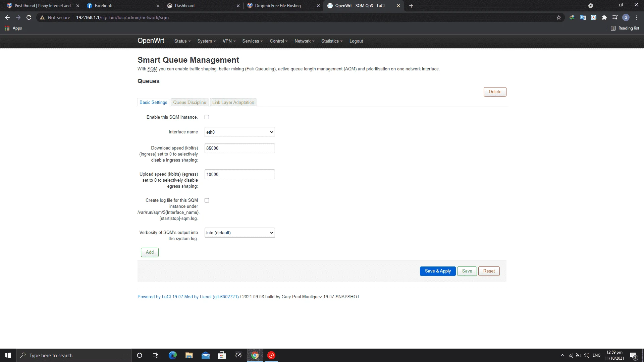Open File Explorer from taskbar
This screenshot has width=644, height=362.
tap(189, 355)
